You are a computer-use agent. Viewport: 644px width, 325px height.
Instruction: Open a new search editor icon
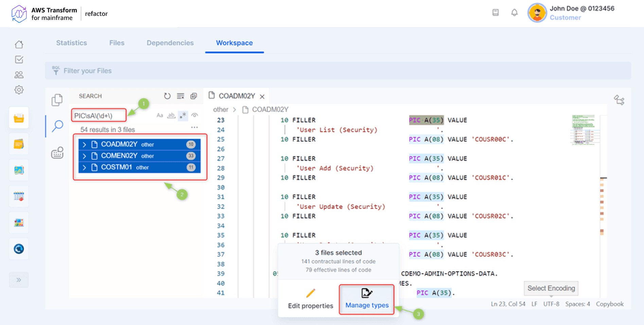coord(193,96)
